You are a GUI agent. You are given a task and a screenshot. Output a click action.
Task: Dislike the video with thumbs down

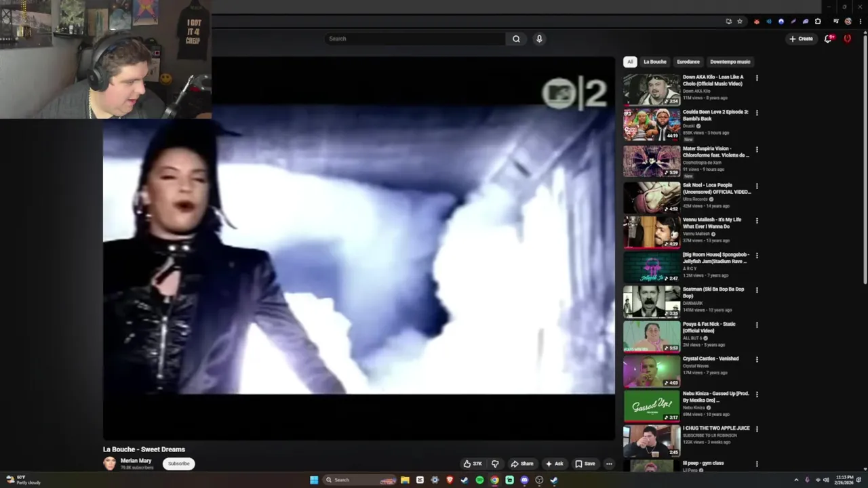[x=495, y=464]
